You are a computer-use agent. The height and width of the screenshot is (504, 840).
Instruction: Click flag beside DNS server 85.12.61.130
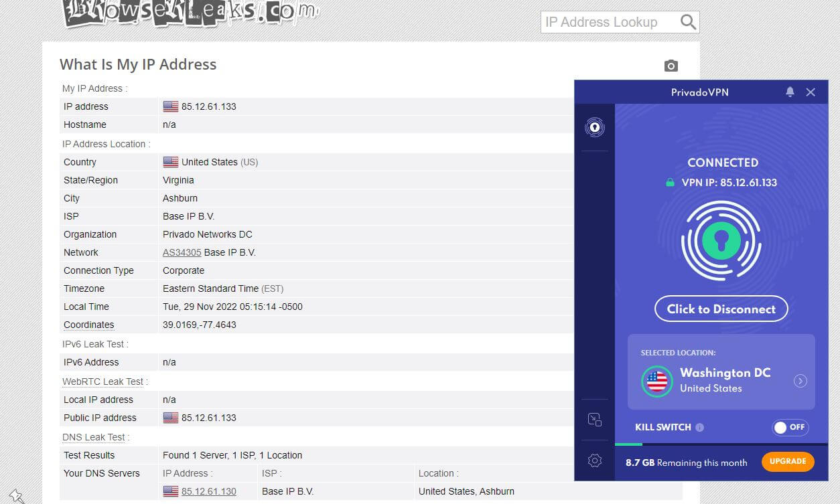point(171,491)
